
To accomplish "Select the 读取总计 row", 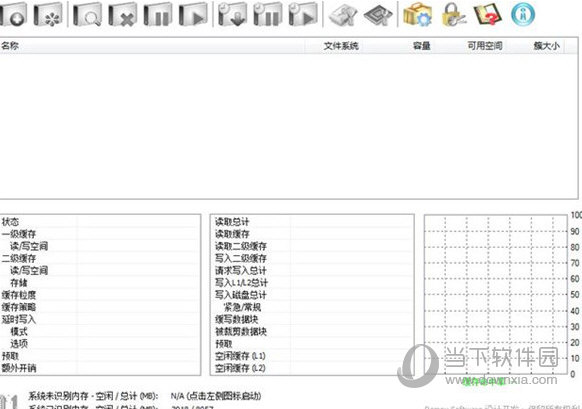I will [x=313, y=222].
